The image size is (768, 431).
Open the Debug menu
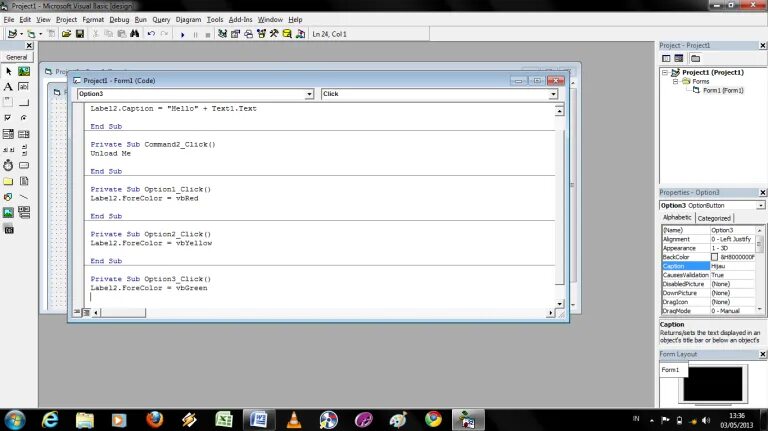[x=119, y=20]
